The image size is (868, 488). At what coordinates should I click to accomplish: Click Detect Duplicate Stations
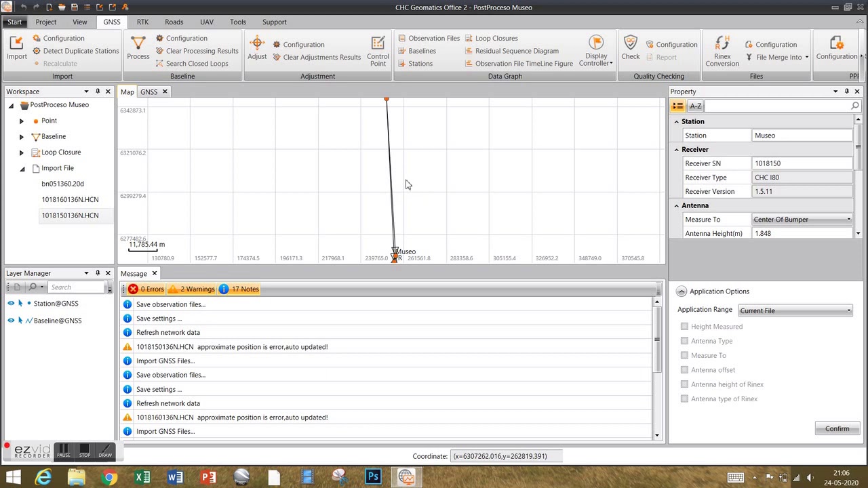[75, 51]
